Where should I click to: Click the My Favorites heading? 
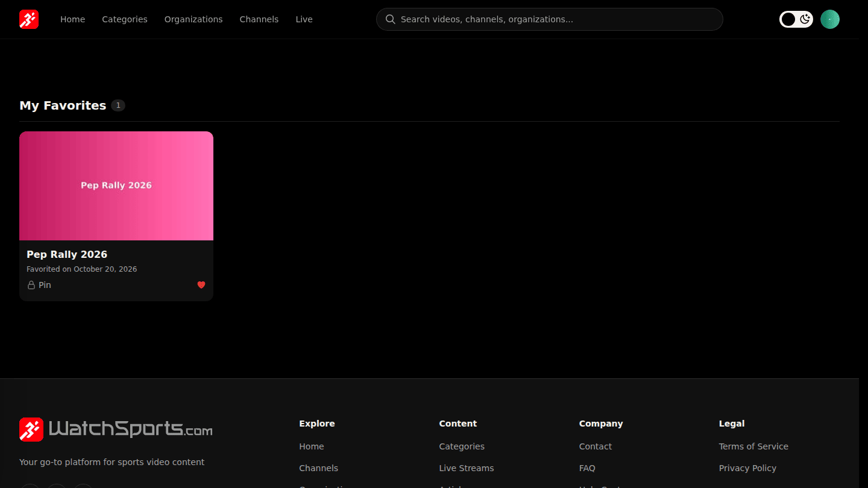pos(63,105)
